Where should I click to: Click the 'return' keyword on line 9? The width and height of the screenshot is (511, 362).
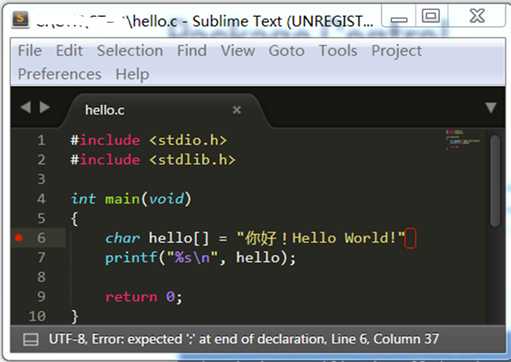(131, 297)
